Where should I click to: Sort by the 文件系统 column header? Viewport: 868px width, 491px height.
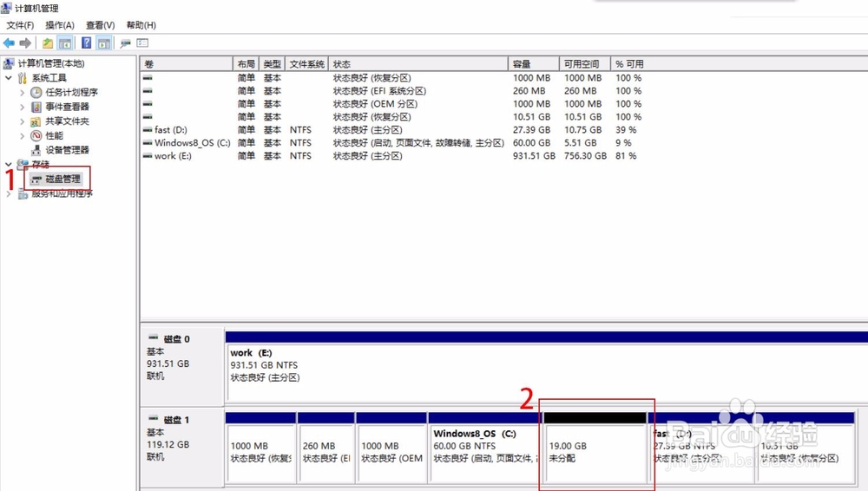[x=306, y=64]
